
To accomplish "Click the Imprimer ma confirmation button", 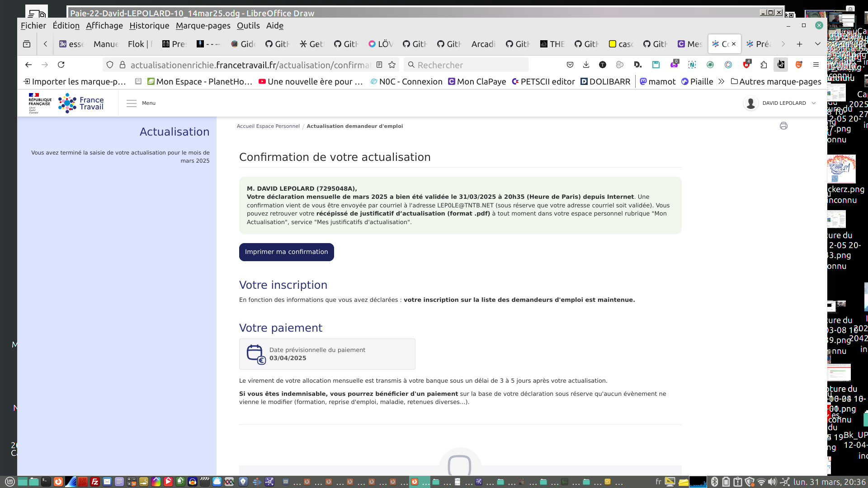I will point(286,252).
